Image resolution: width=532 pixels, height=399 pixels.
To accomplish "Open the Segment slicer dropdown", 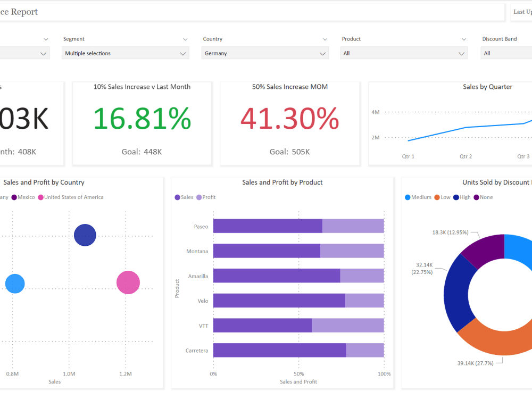I will point(184,53).
